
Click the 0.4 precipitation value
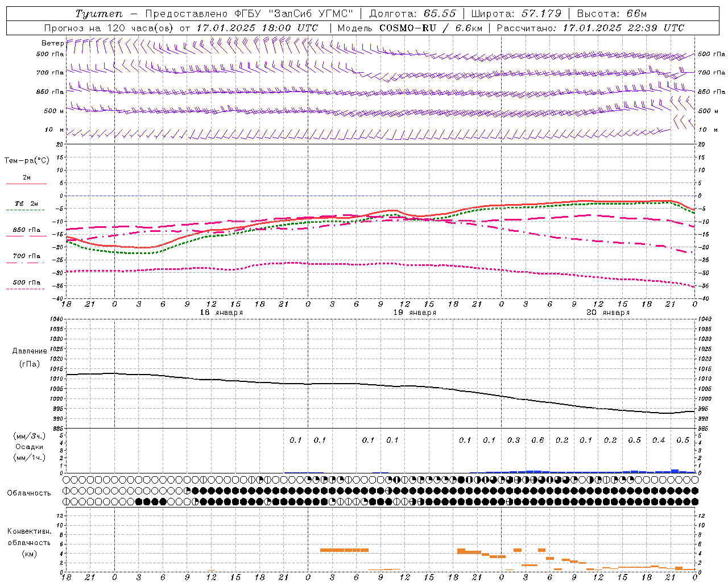[x=659, y=440]
